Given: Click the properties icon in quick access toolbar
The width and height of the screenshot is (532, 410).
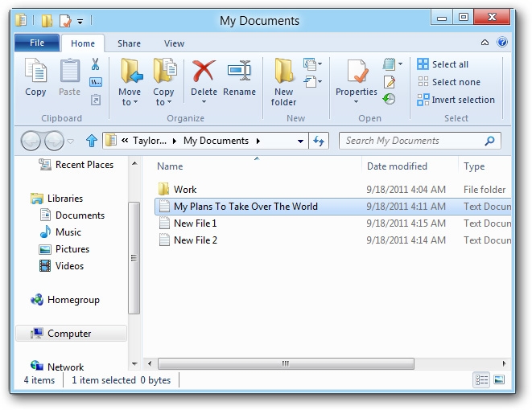Looking at the screenshot, I should pyautogui.click(x=65, y=21).
